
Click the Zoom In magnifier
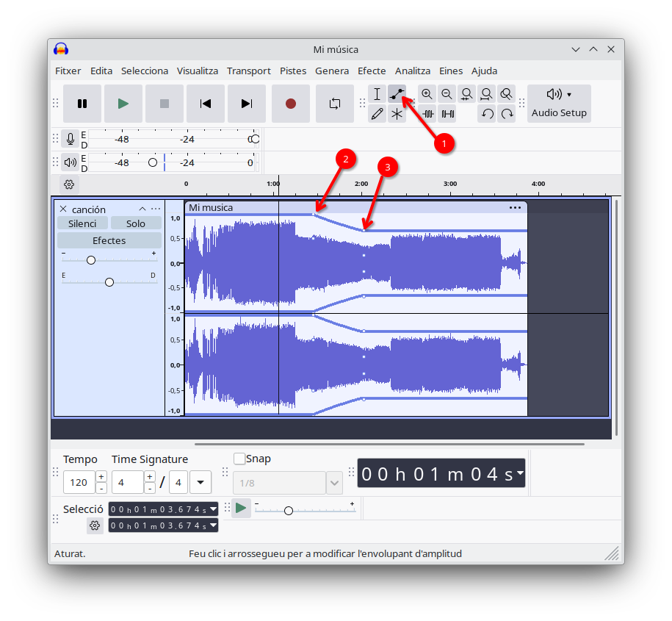427,94
